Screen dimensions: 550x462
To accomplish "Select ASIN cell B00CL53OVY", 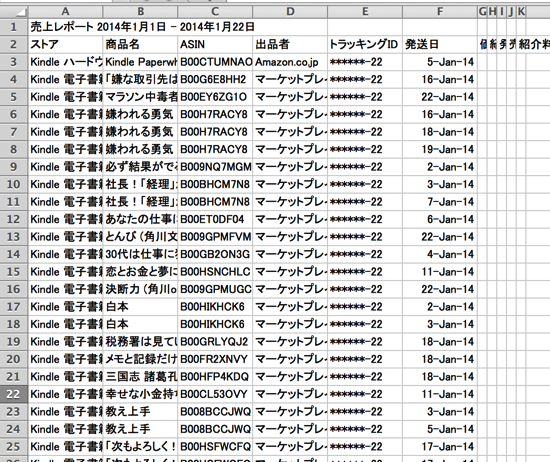I will tap(215, 394).
